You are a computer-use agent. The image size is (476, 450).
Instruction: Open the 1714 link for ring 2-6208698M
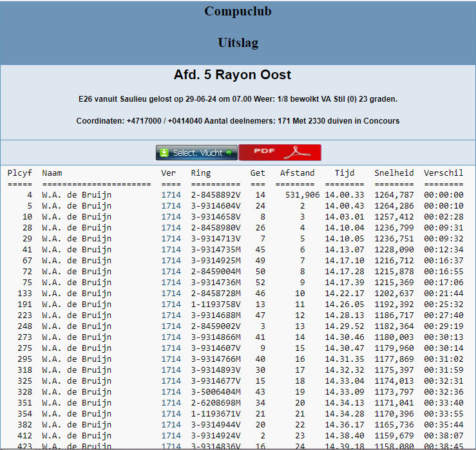click(171, 402)
